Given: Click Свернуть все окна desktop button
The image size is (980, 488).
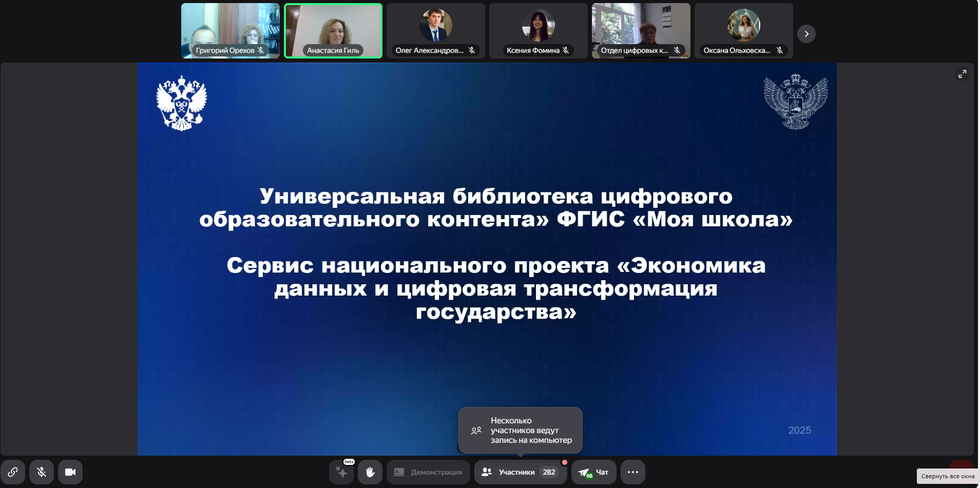Looking at the screenshot, I should (x=948, y=476).
